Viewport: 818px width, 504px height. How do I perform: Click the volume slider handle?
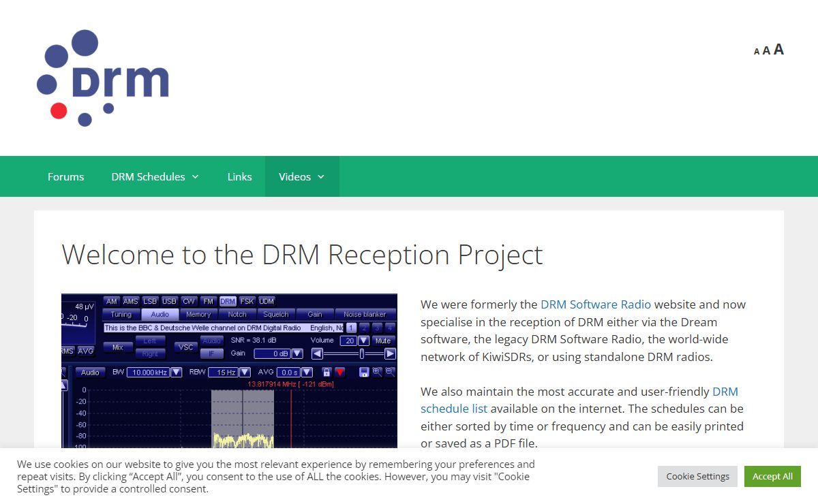click(362, 353)
